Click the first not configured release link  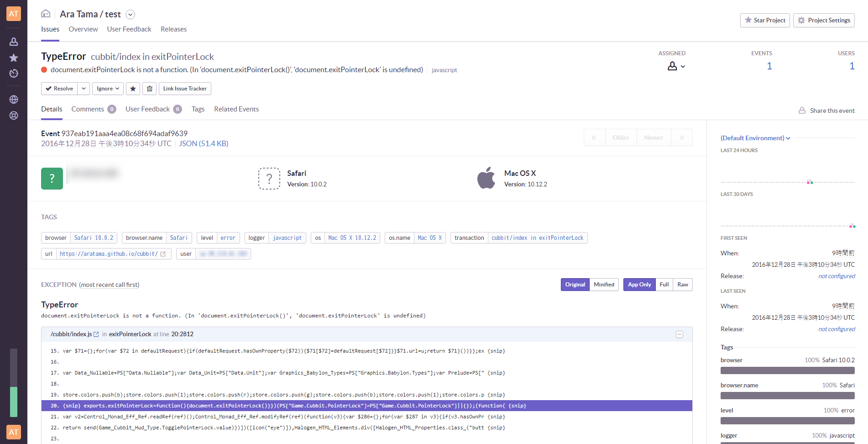tap(837, 276)
